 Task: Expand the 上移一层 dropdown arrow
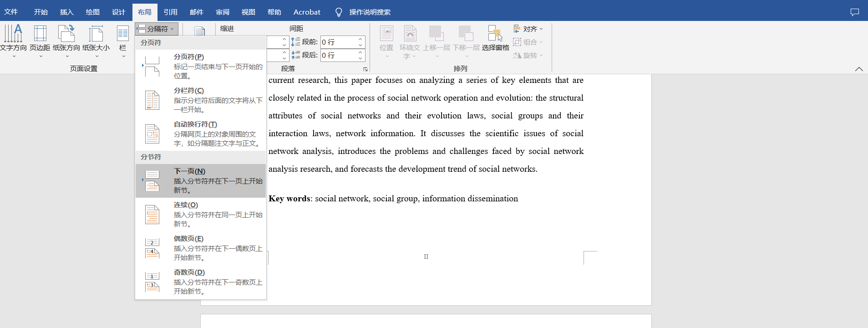click(x=437, y=56)
